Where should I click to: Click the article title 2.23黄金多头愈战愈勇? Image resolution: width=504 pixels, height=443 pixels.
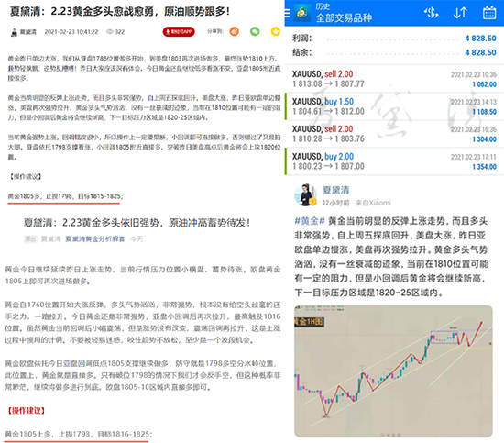(119, 12)
